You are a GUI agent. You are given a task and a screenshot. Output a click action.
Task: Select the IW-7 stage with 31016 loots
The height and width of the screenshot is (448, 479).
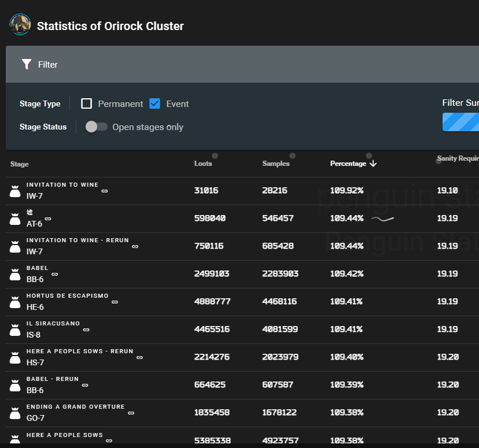click(35, 196)
